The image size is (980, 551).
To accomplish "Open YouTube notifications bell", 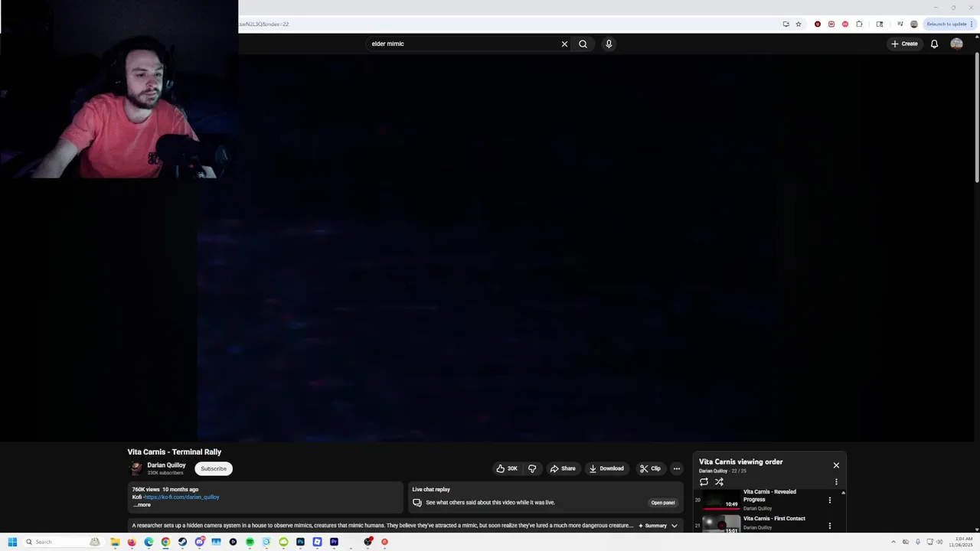I will pyautogui.click(x=934, y=44).
